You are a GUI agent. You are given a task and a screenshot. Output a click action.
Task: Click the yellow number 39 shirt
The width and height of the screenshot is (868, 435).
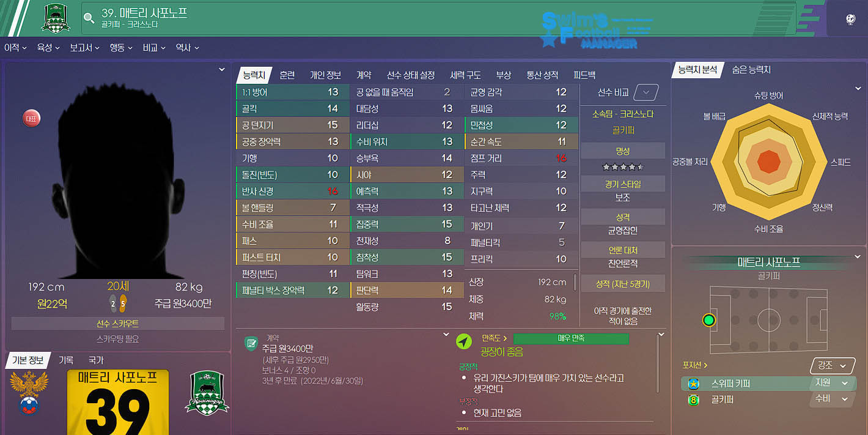[x=117, y=402]
